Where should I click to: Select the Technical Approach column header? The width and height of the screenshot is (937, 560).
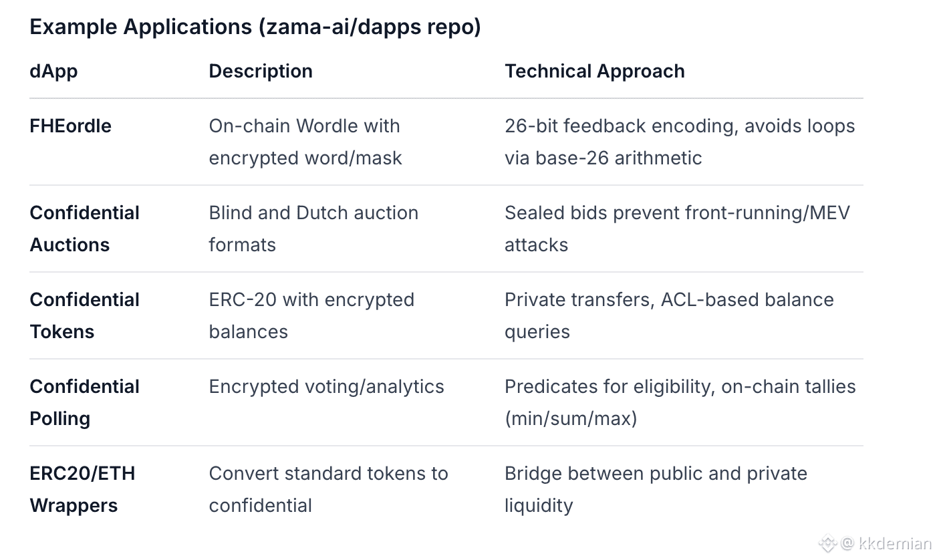point(594,71)
